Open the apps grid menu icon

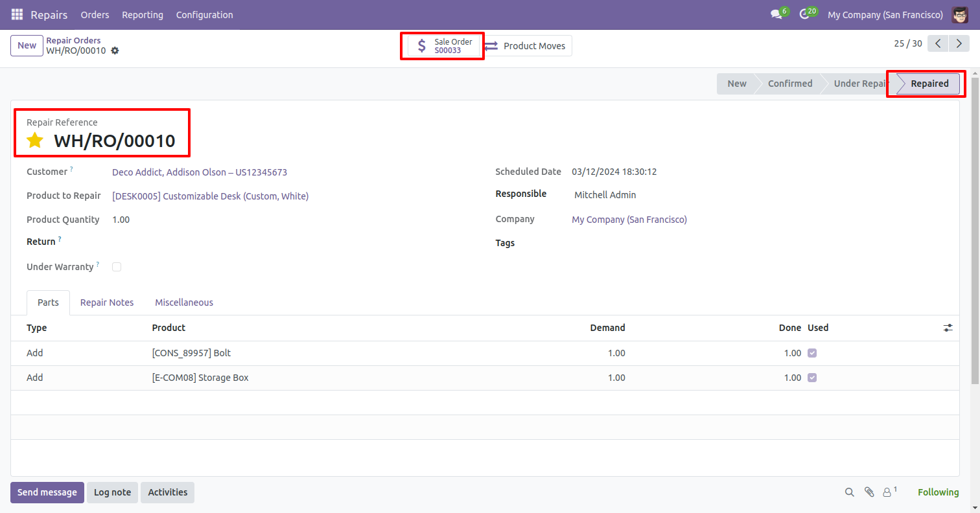(x=17, y=14)
